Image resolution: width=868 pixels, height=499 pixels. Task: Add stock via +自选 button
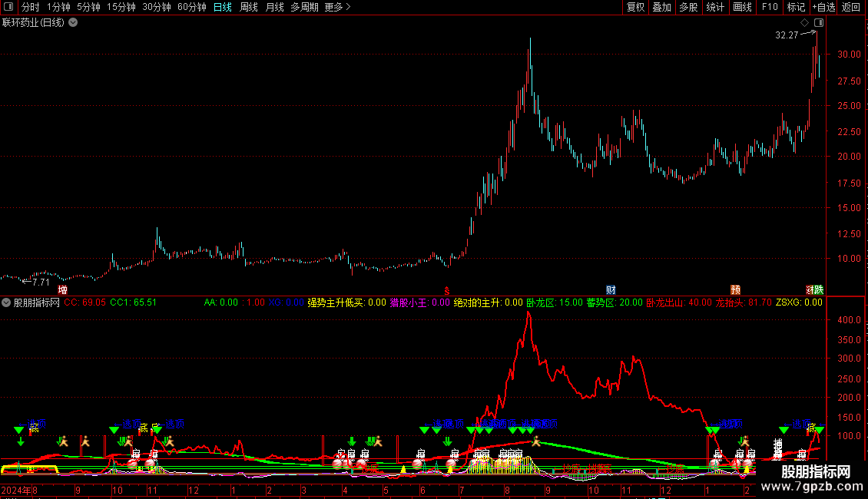823,7
